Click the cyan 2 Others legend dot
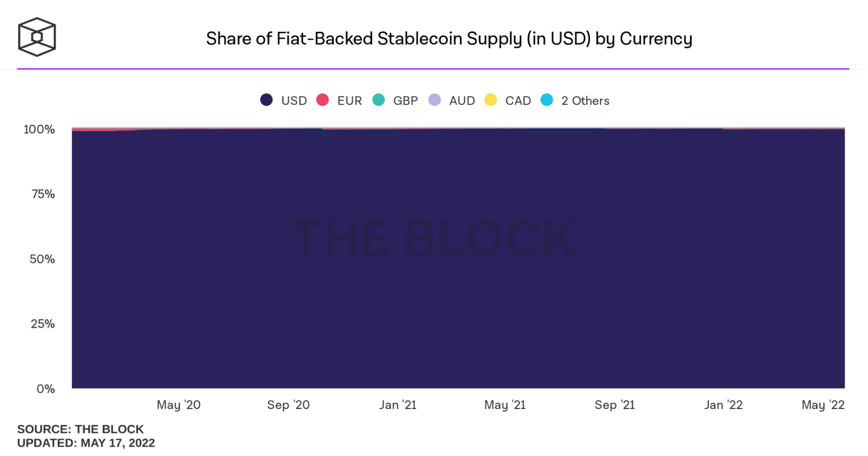The width and height of the screenshot is (868, 456). coord(546,100)
